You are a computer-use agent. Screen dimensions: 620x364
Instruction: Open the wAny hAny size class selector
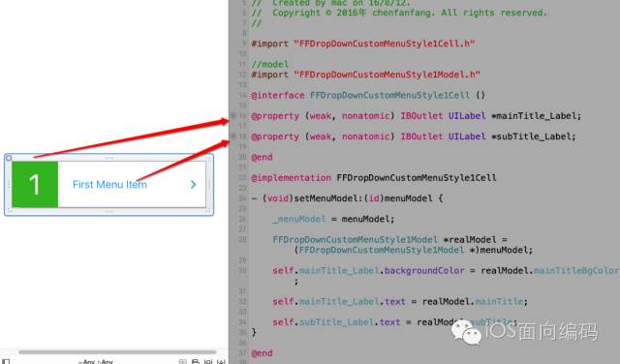pyautogui.click(x=96, y=362)
